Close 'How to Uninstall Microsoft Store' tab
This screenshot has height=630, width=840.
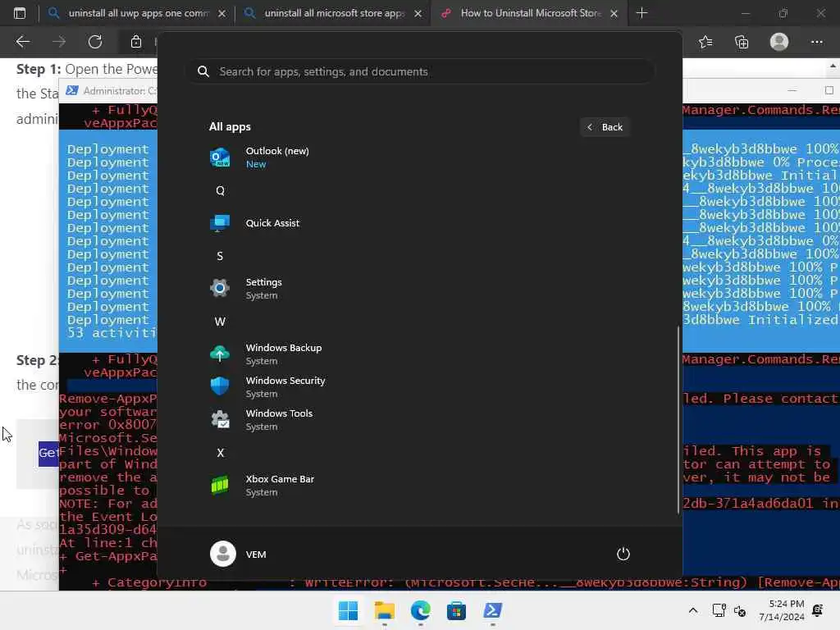614,13
